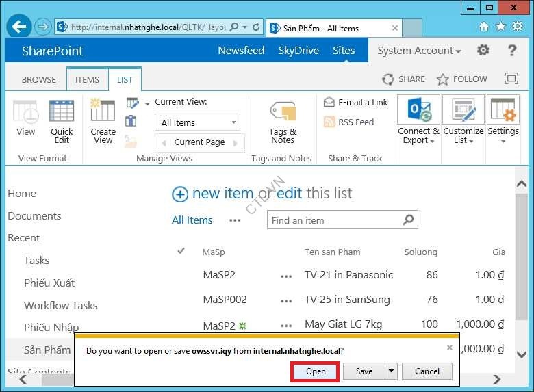
Task: Open SkyDrive in the top bar
Action: (x=298, y=51)
